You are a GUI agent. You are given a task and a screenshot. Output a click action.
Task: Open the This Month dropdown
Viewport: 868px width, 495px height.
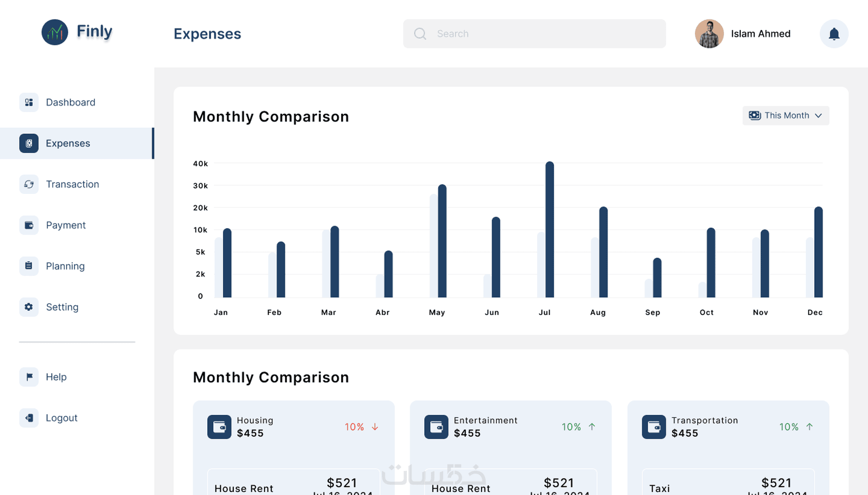(x=785, y=115)
